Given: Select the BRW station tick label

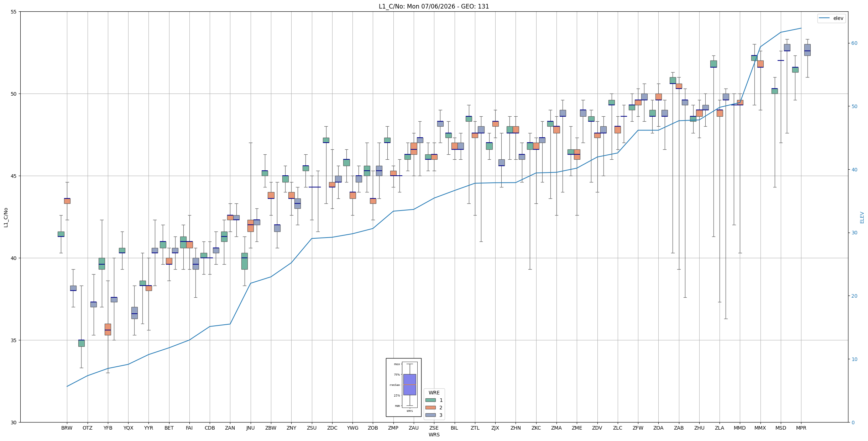Looking at the screenshot, I should (x=67, y=428).
